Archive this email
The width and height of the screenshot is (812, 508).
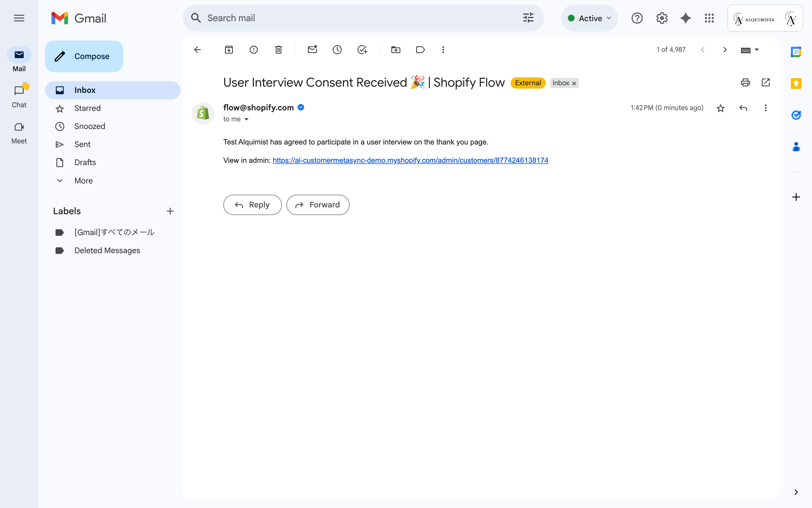(x=229, y=50)
